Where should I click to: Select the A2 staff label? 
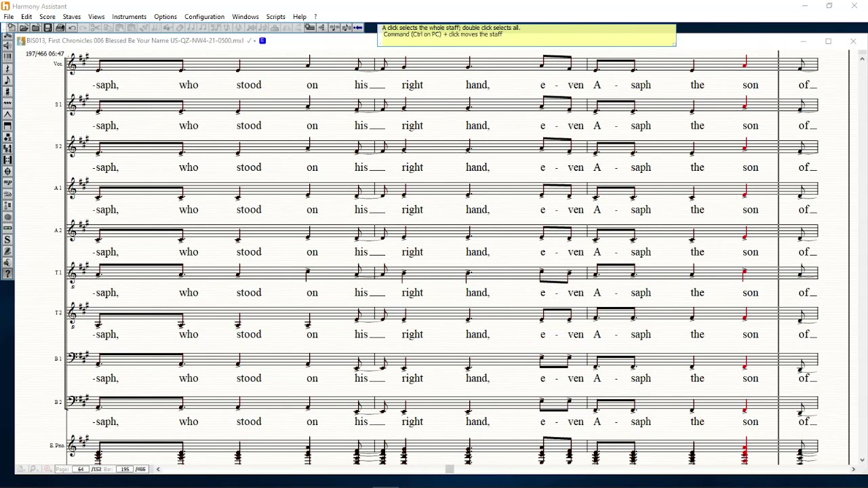[58, 230]
